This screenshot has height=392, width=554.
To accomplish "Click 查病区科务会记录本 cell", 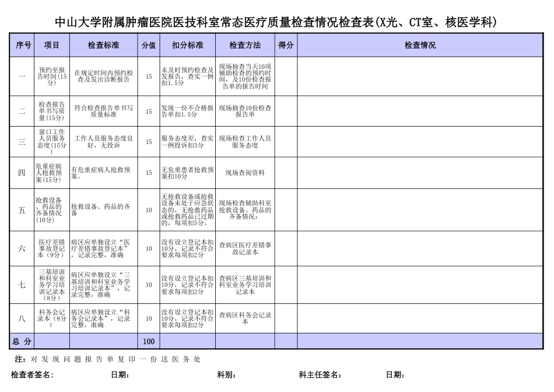I will pos(245,318).
